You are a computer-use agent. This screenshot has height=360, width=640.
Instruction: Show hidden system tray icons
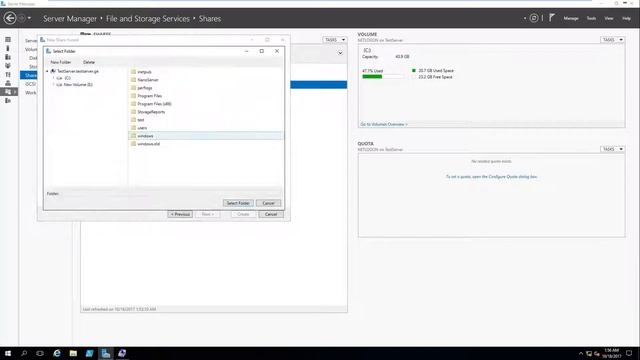point(581,353)
